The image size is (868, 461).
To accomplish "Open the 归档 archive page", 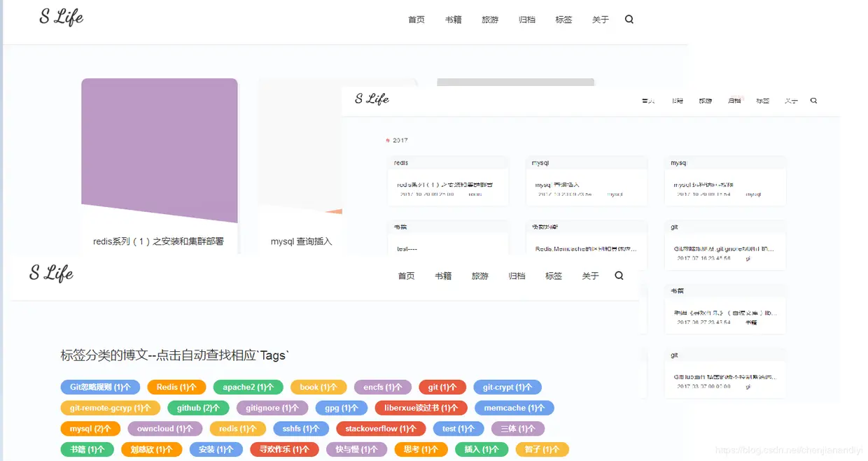I will click(x=526, y=19).
